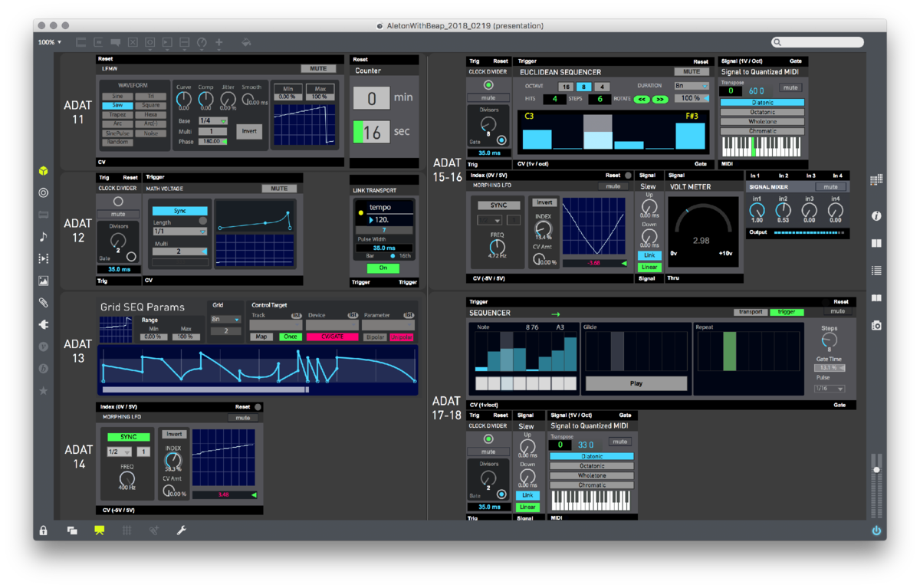This screenshot has width=920, height=588.
Task: Toggle the Link Transport On button
Action: point(383,268)
